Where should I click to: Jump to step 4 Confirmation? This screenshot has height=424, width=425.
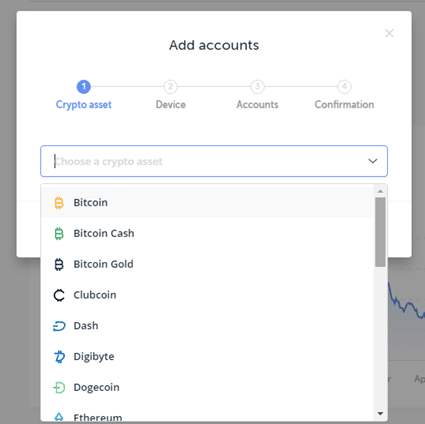point(344,95)
